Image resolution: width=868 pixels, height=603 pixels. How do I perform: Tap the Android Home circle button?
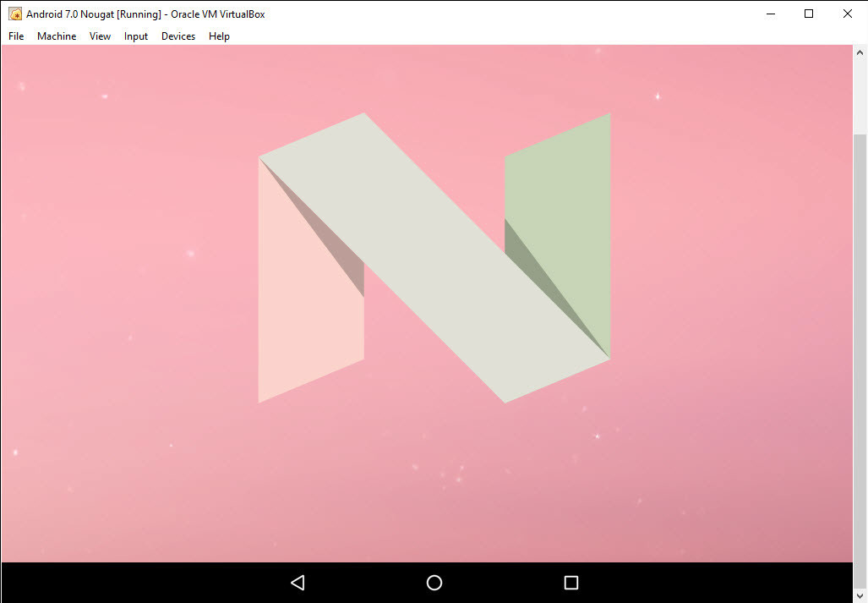coord(434,583)
